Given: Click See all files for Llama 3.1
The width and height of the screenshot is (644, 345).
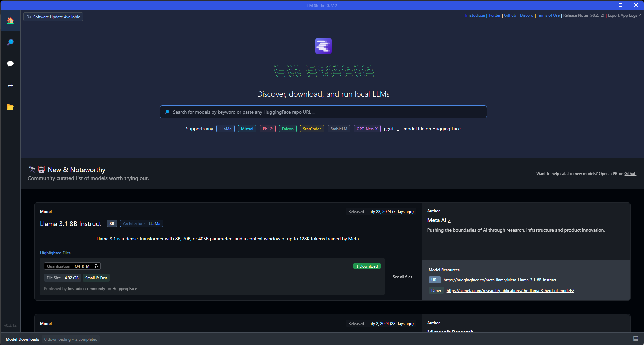Looking at the screenshot, I should click(x=402, y=277).
